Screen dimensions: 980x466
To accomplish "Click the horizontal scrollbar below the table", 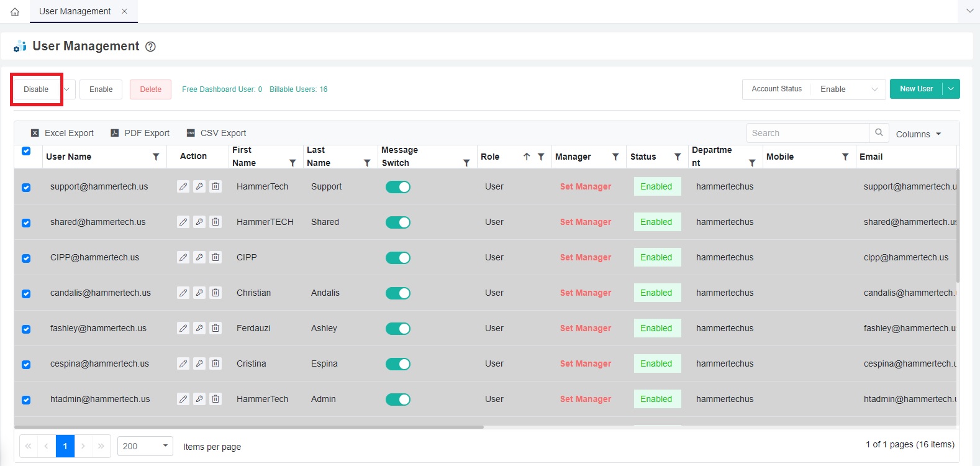I will coord(248,427).
